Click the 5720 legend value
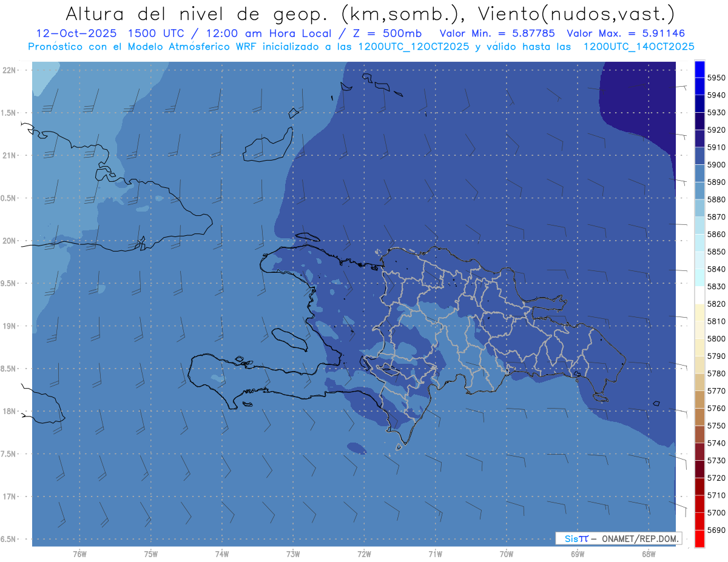The width and height of the screenshot is (728, 562). click(716, 478)
